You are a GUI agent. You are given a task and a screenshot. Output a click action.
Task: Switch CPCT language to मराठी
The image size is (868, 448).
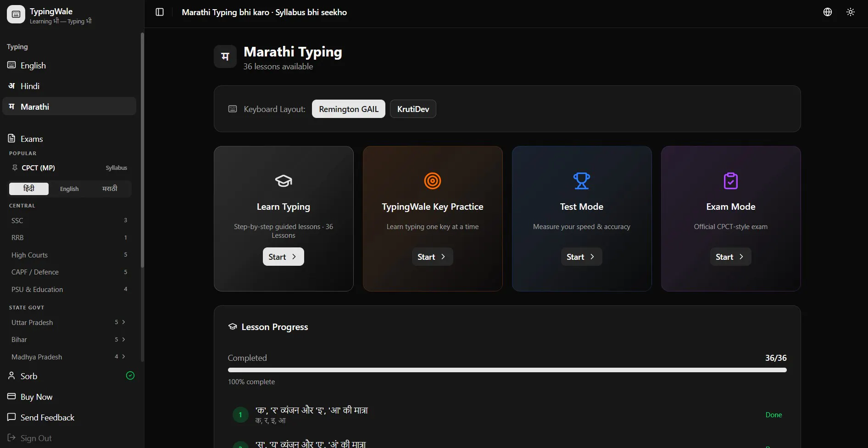pos(110,189)
